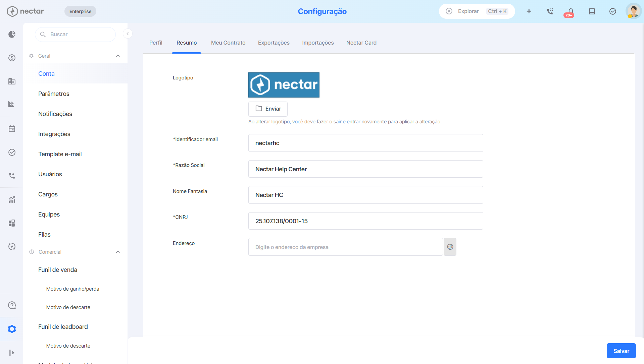This screenshot has width=644, height=364.
Task: Open the help question mark icon
Action: point(12,305)
